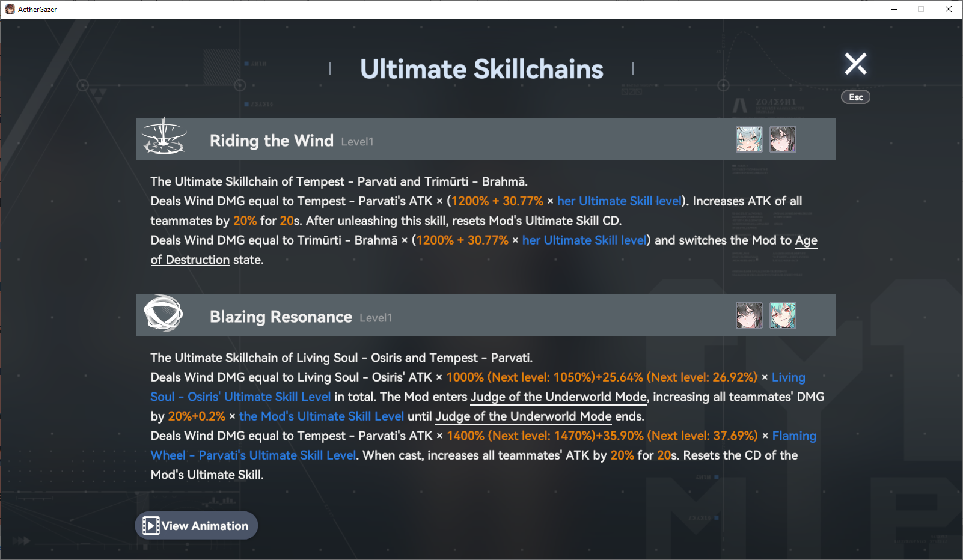Screen dimensions: 963x560
Task: Open first Judge of the Underworld Mode link
Action: tap(558, 397)
